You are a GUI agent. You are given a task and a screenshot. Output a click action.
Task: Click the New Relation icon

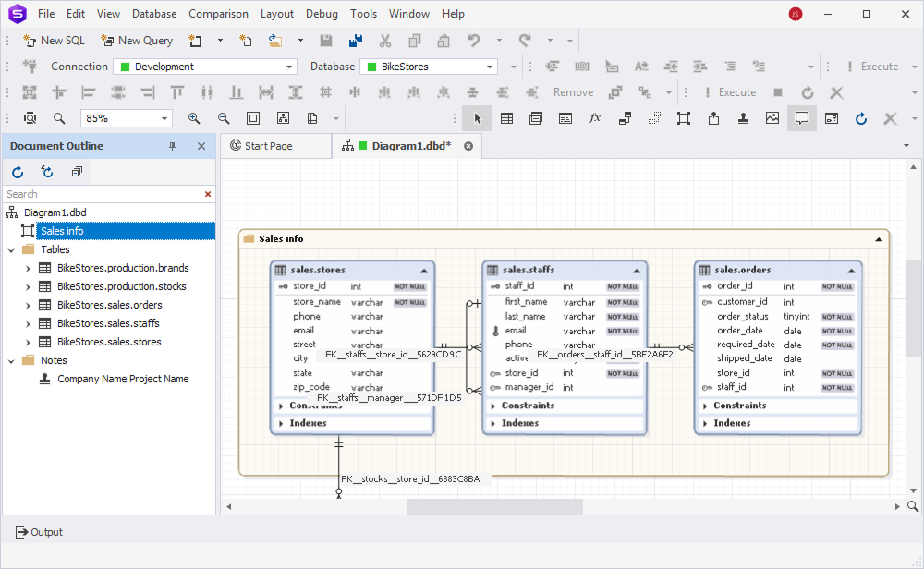(x=625, y=118)
